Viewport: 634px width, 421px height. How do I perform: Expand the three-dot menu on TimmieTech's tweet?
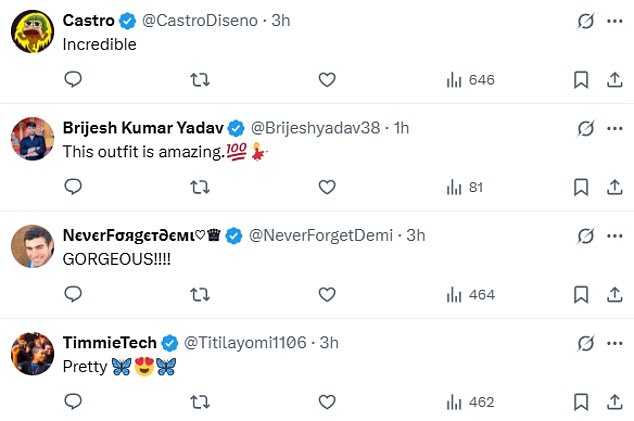[612, 343]
